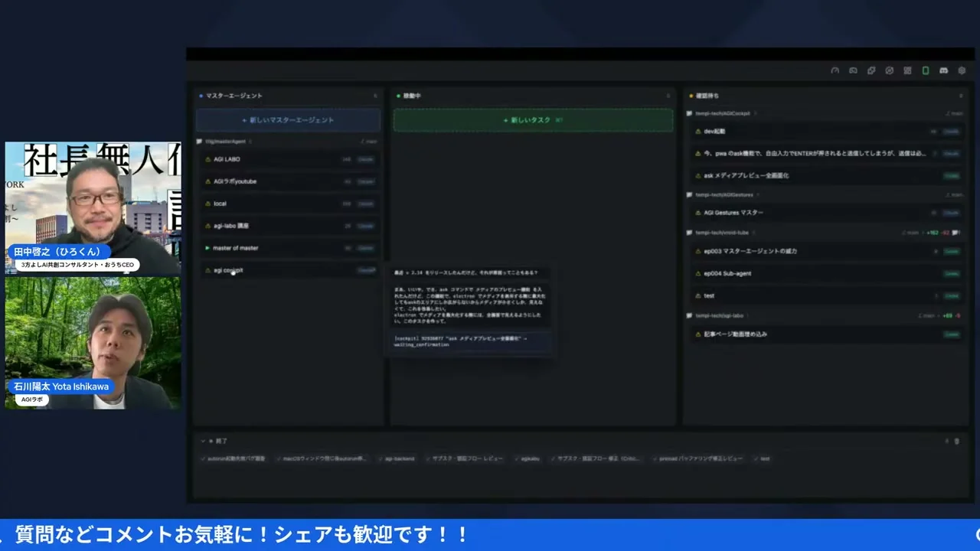This screenshot has height=551, width=980.
Task: Click the circular sync icon in the top toolbar
Action: point(890,70)
